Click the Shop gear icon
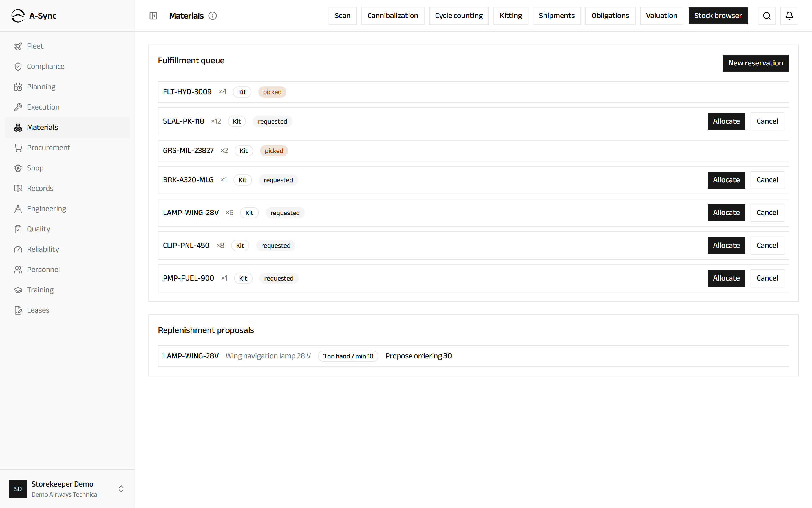812x508 pixels. tap(18, 168)
